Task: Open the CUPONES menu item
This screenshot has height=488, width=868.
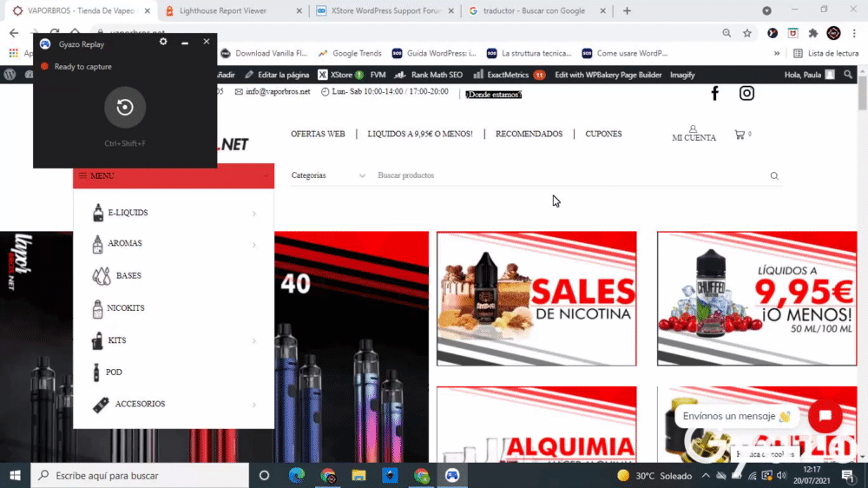Action: point(603,134)
